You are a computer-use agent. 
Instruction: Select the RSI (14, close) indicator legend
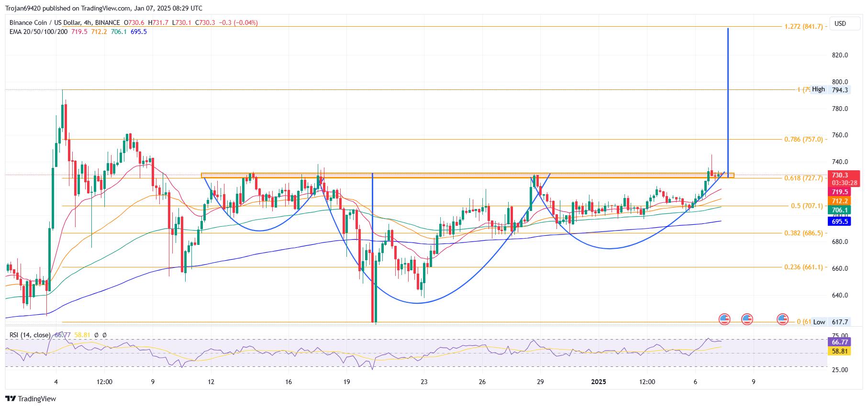point(30,335)
